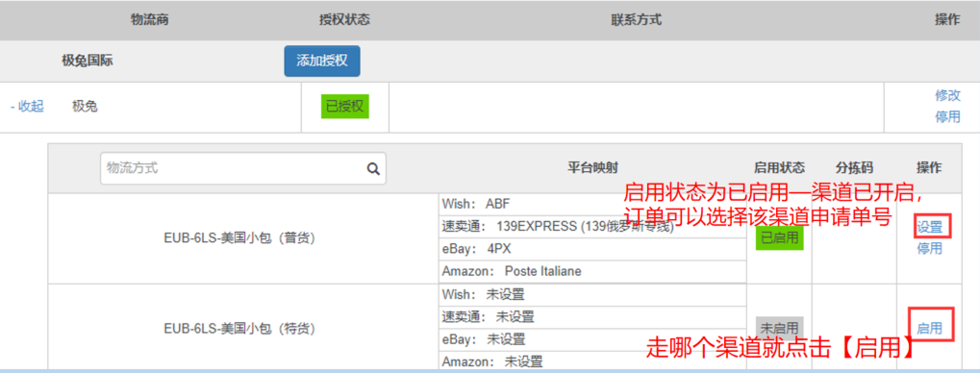Click the 物流商 column header
Screen dimensions: 980x373
point(150,20)
